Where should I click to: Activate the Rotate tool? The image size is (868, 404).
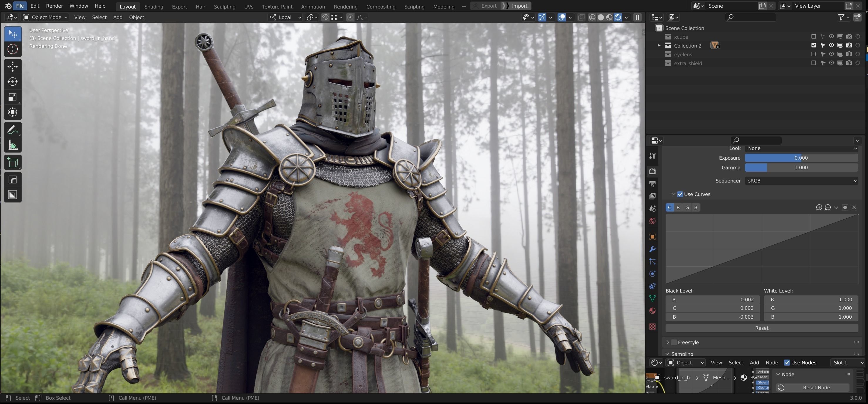pos(13,82)
